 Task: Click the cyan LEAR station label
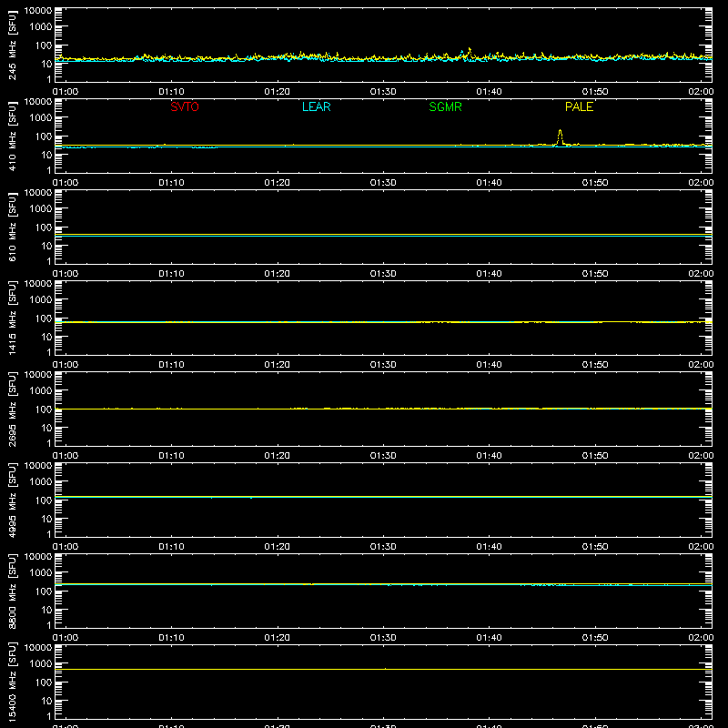click(x=316, y=106)
